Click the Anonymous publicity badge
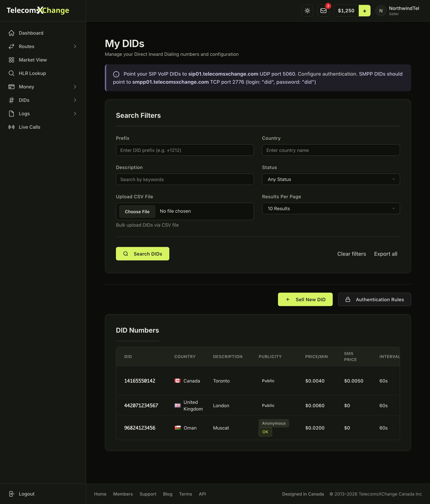Image resolution: width=430 pixels, height=504 pixels. [x=274, y=423]
